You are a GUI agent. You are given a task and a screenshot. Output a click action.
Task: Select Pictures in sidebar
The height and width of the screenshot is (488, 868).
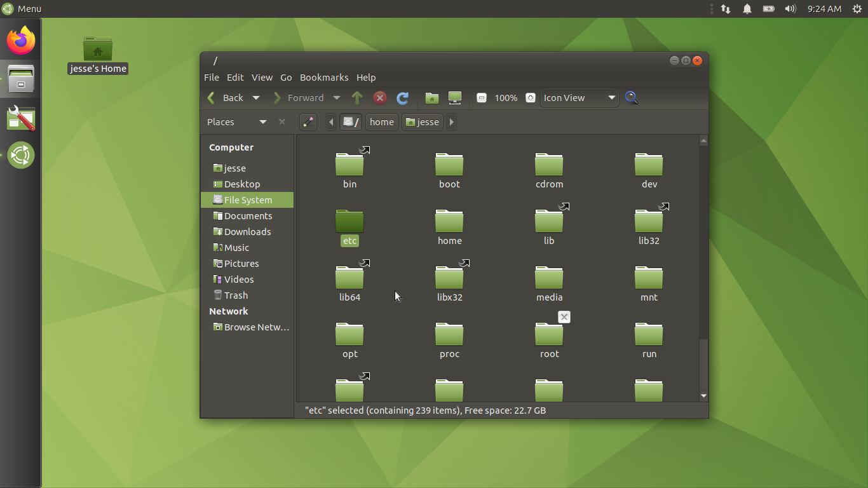247,264
